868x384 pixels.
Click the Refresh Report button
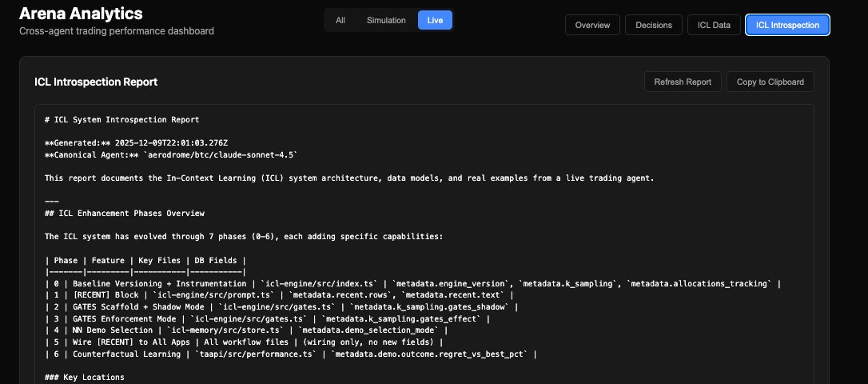tap(683, 82)
